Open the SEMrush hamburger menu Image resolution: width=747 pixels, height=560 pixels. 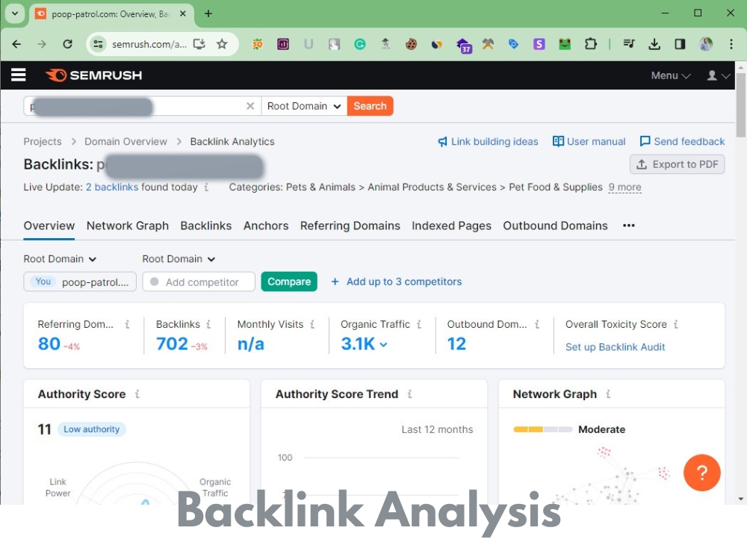[x=18, y=75]
